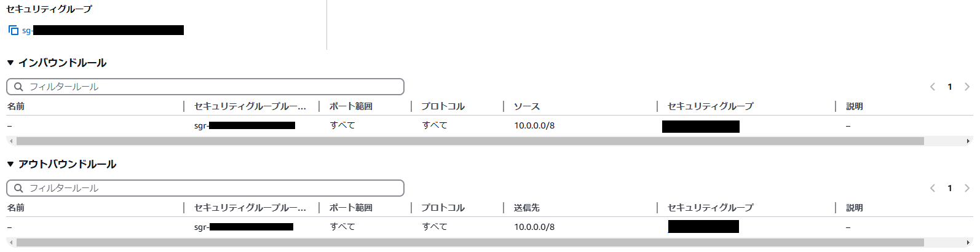980x252 pixels.
Task: Click the inbound table scrollbar left arrow
Action: [x=11, y=141]
